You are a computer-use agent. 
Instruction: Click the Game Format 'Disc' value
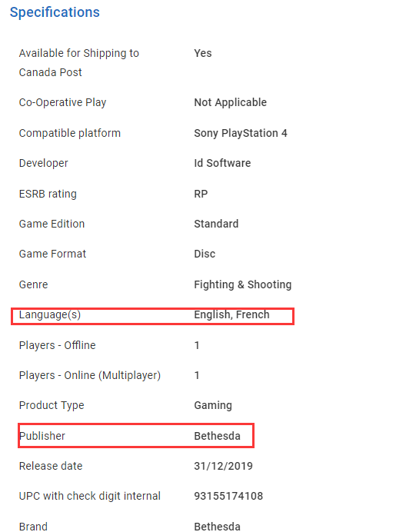click(205, 254)
